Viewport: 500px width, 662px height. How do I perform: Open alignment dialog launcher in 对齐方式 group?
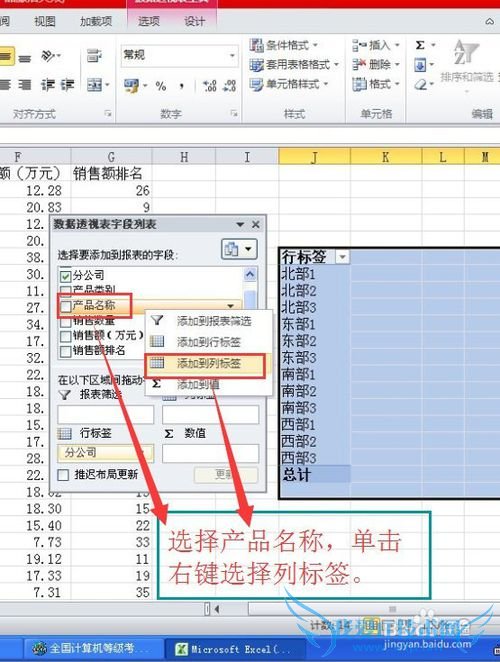tap(108, 113)
